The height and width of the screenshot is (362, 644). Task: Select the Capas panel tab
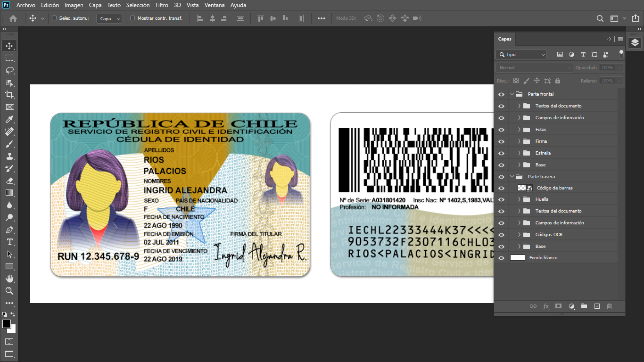click(x=504, y=39)
